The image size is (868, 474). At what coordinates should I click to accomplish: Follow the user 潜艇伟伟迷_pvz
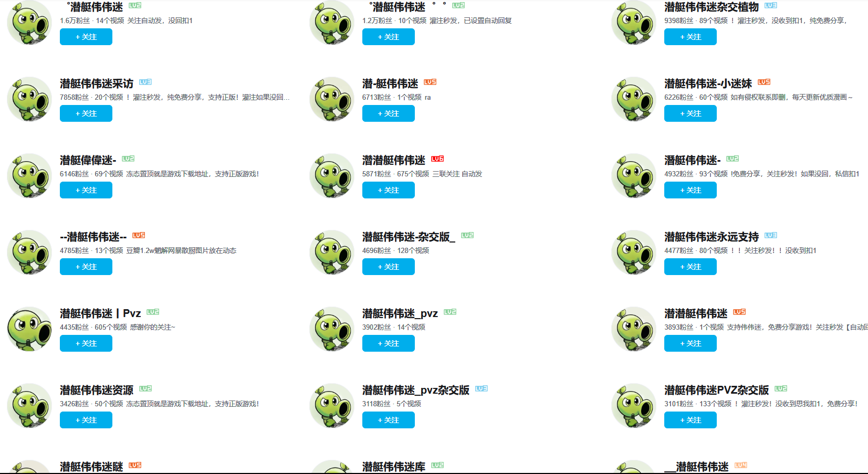389,343
